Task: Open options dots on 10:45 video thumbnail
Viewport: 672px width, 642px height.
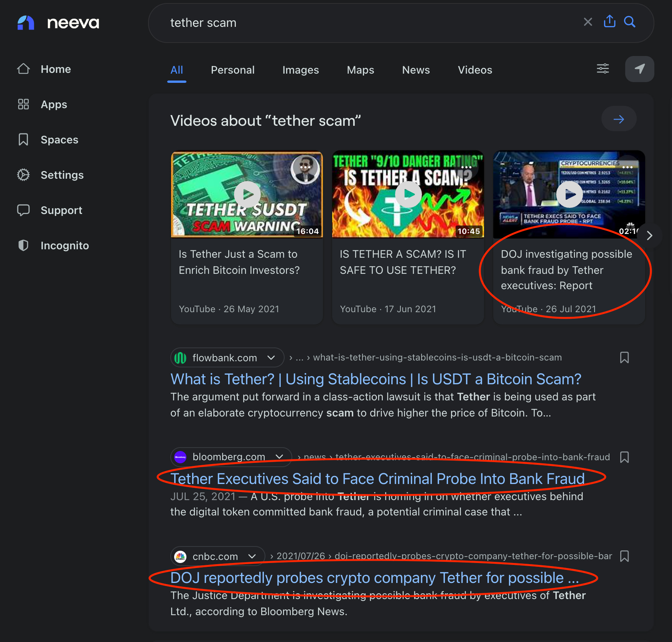Action: [x=466, y=168]
